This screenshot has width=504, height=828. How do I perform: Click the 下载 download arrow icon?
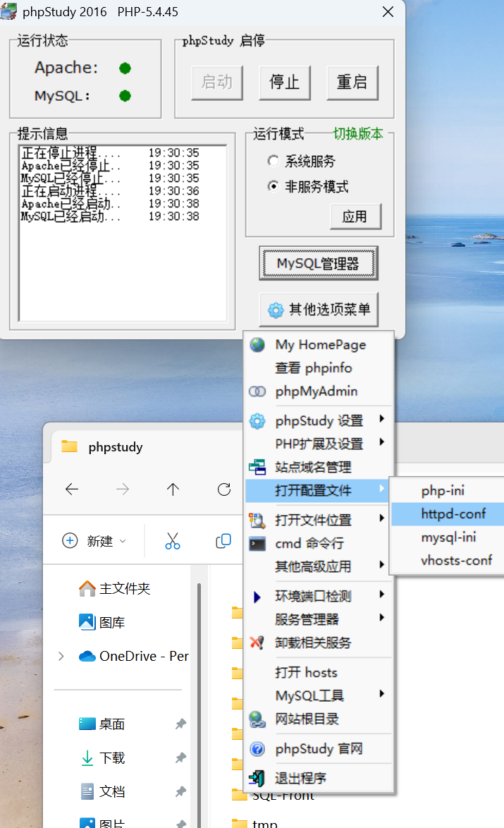87,757
